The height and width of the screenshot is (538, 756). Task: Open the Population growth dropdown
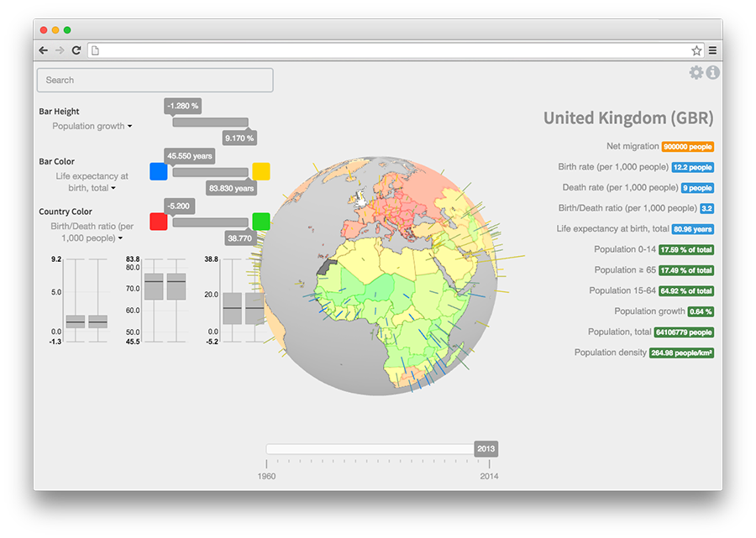[92, 126]
